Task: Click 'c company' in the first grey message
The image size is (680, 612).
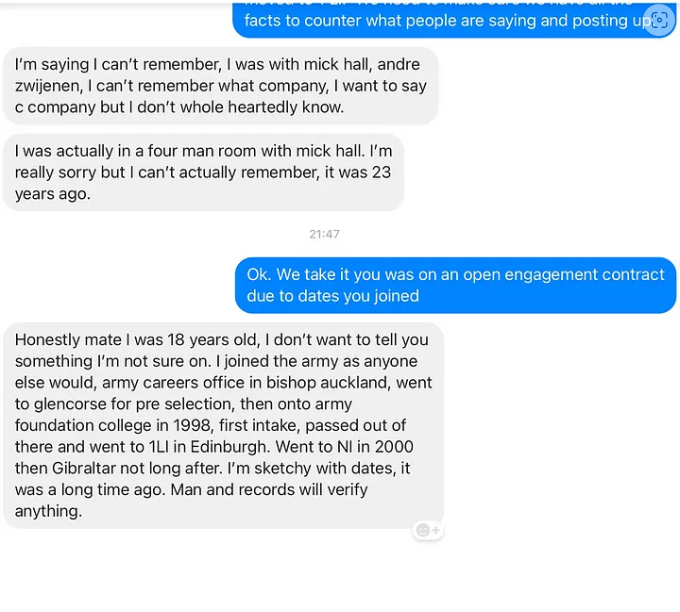Action: (50, 107)
